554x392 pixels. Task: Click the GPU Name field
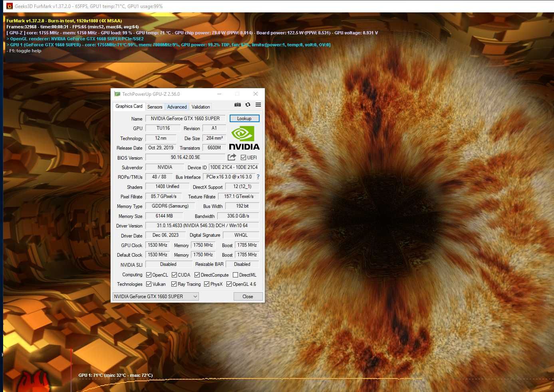[x=185, y=119]
